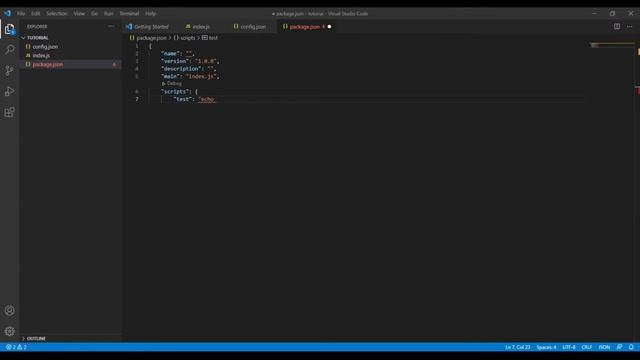Open the Go menu

94,13
